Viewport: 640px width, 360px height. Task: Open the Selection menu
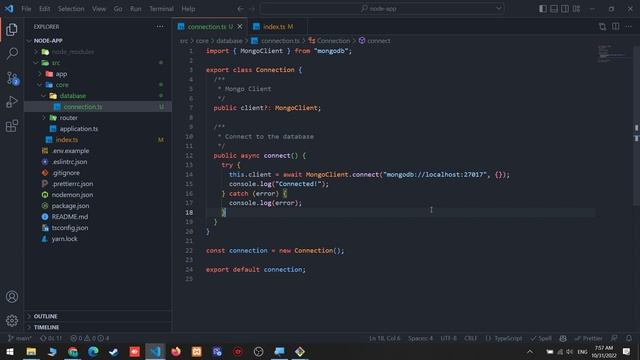[x=71, y=9]
